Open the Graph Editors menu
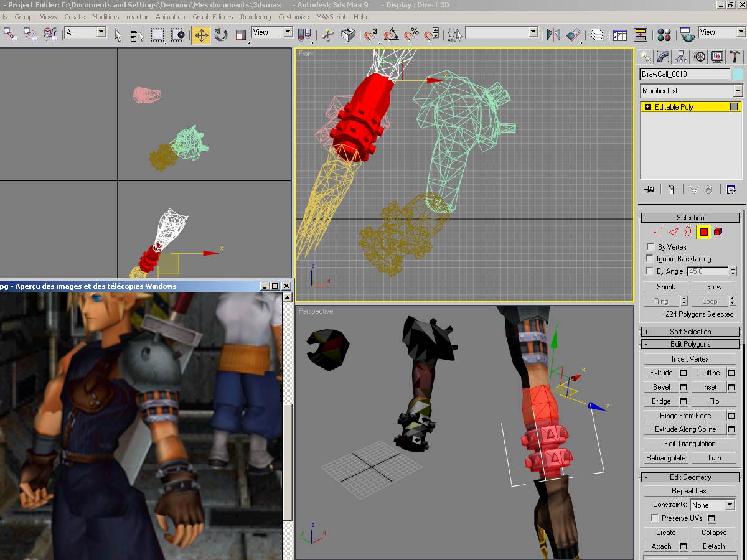The width and height of the screenshot is (747, 560). click(x=212, y=17)
